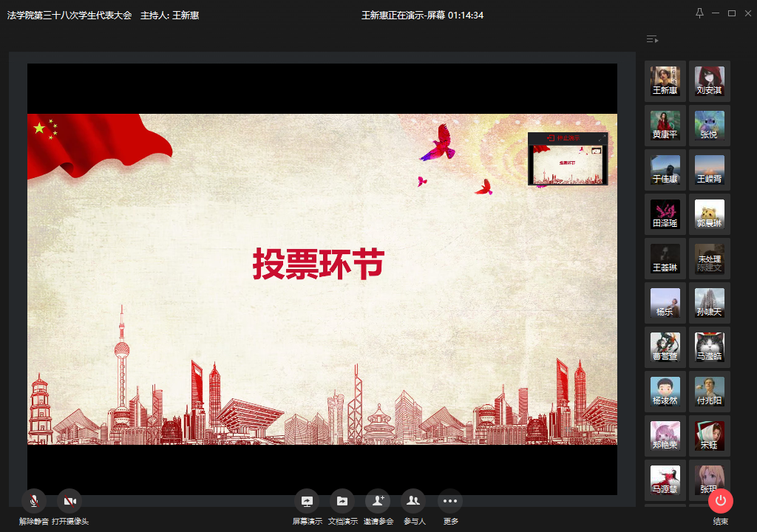Open document share (文档演示)
The width and height of the screenshot is (757, 532).
pyautogui.click(x=342, y=502)
